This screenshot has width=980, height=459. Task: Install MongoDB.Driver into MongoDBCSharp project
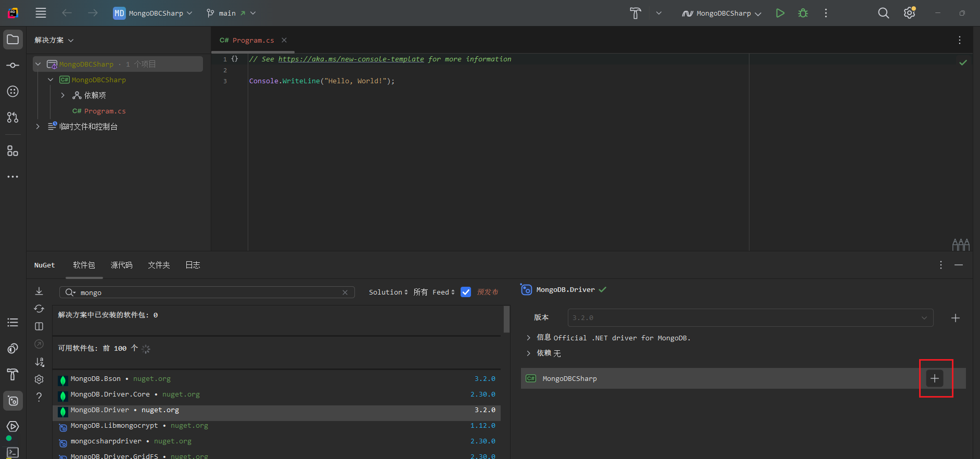click(x=935, y=378)
